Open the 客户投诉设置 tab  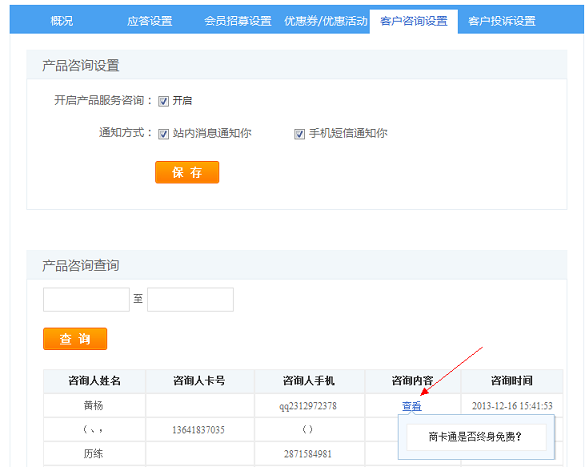click(x=502, y=21)
